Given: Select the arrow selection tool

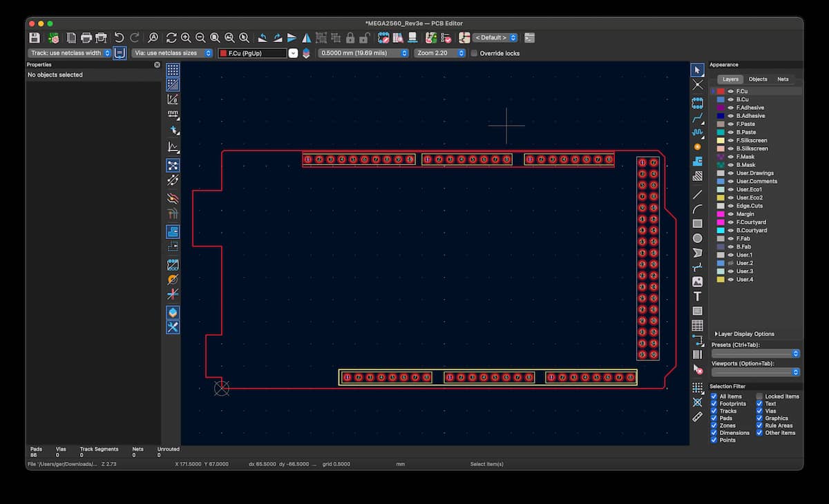Looking at the screenshot, I should (x=698, y=70).
